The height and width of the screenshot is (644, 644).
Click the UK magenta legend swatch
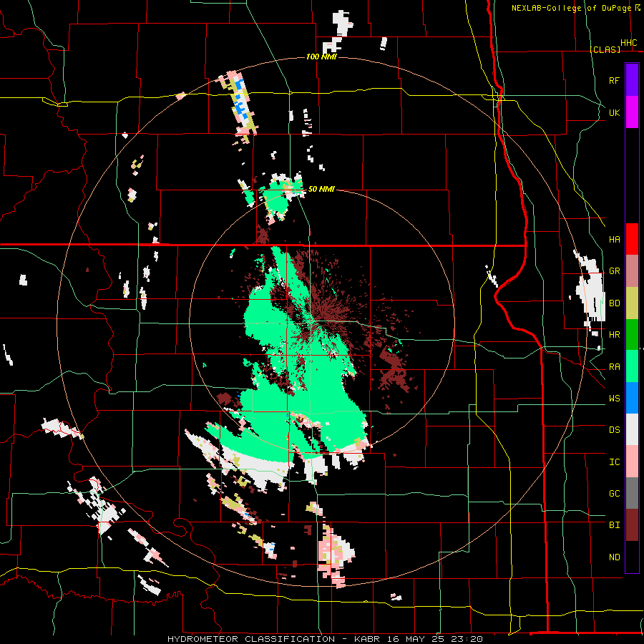click(632, 112)
